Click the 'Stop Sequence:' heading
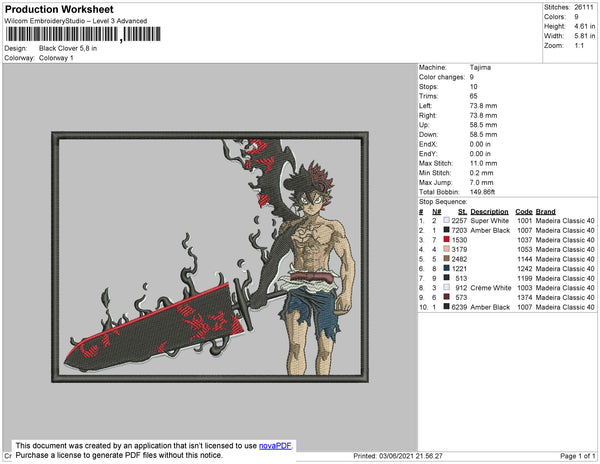Image resolution: width=600 pixels, height=464 pixels. (x=443, y=202)
